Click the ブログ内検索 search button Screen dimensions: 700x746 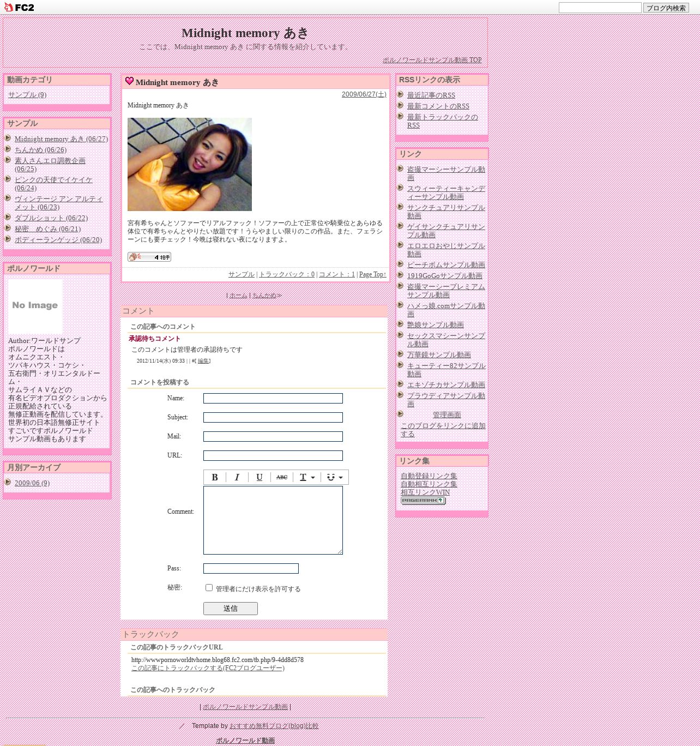666,8
